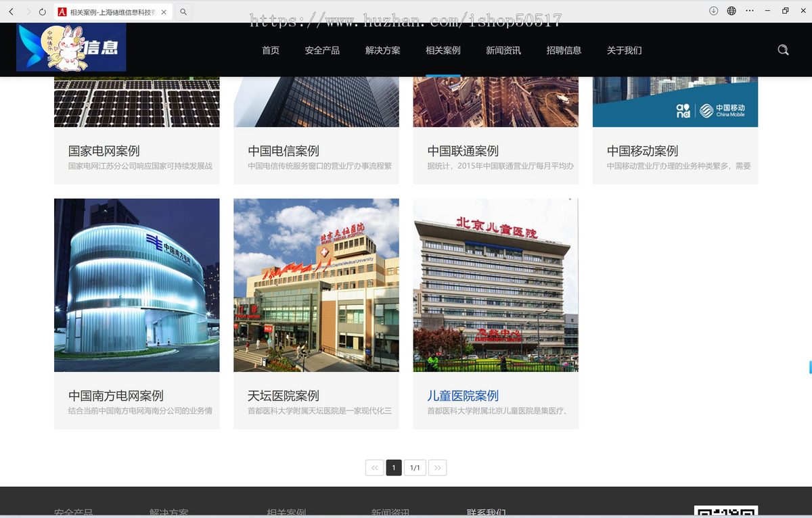The width and height of the screenshot is (812, 518).
Task: Click description text starting 首都医科大学附属天坛医院
Action: pyautogui.click(x=319, y=410)
